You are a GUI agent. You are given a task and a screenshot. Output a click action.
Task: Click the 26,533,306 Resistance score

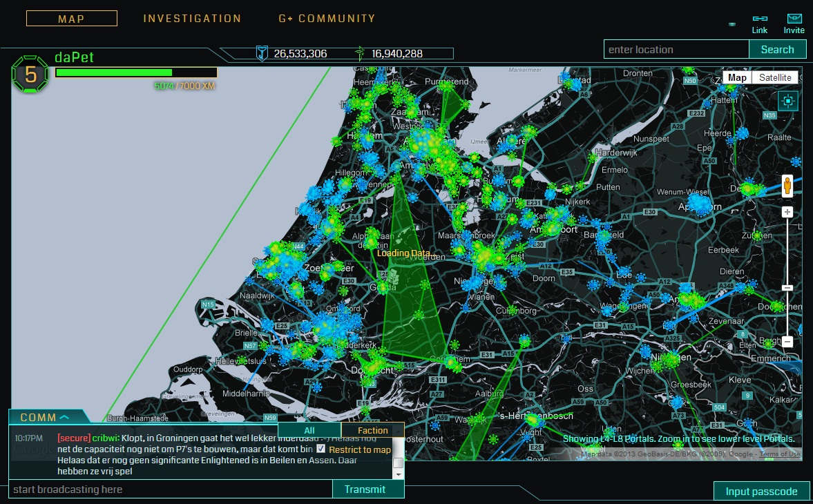click(300, 53)
